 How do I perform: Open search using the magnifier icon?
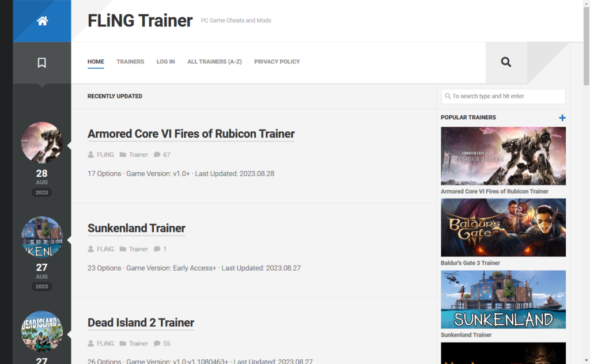point(505,62)
